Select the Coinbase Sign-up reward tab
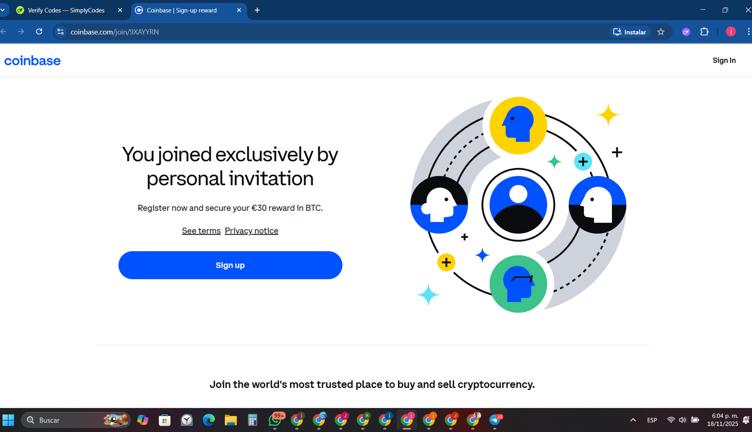752x432 pixels. click(182, 10)
